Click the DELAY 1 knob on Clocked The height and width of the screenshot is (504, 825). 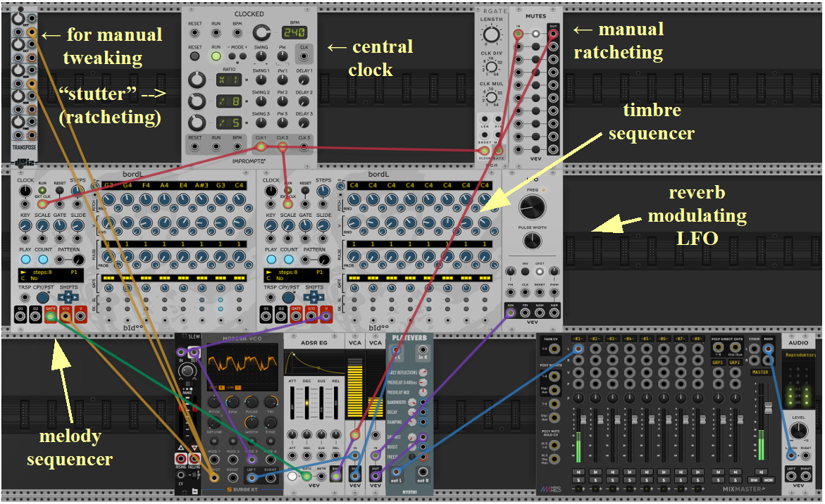[304, 80]
